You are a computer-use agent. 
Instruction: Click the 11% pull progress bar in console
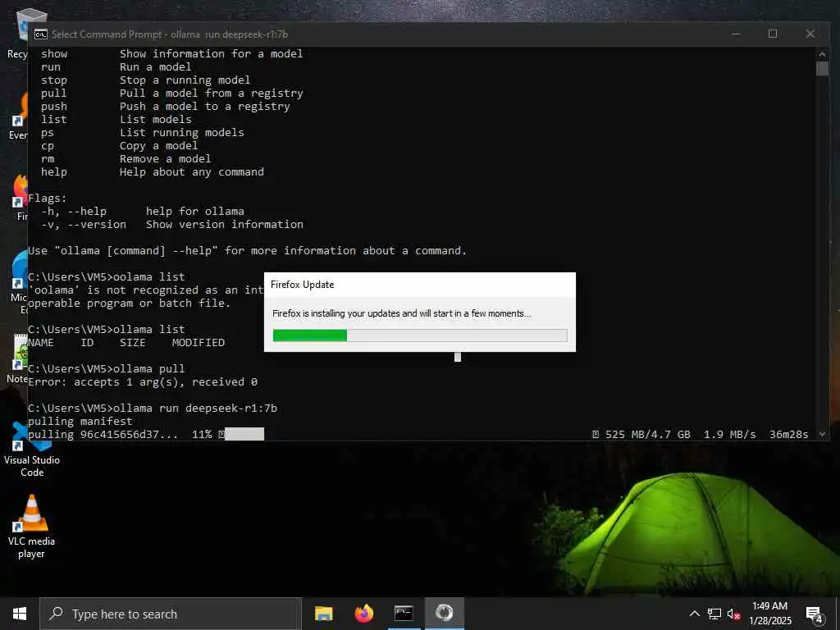[x=244, y=435]
